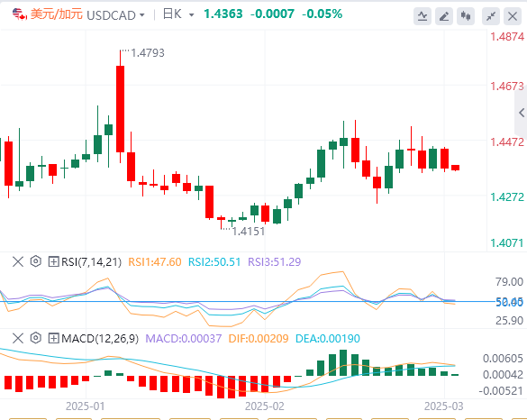Click the change value -0.0007
The width and height of the screenshot is (527, 420).
click(x=272, y=14)
